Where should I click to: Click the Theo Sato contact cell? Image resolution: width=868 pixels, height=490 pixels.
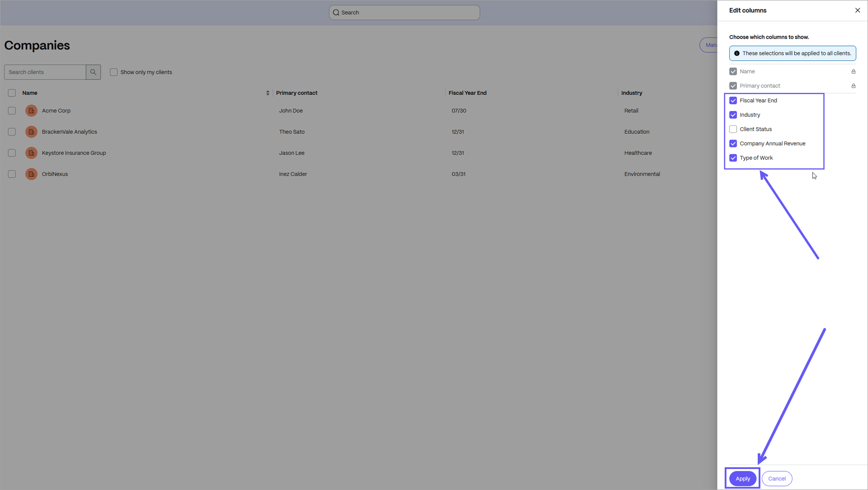coord(292,132)
